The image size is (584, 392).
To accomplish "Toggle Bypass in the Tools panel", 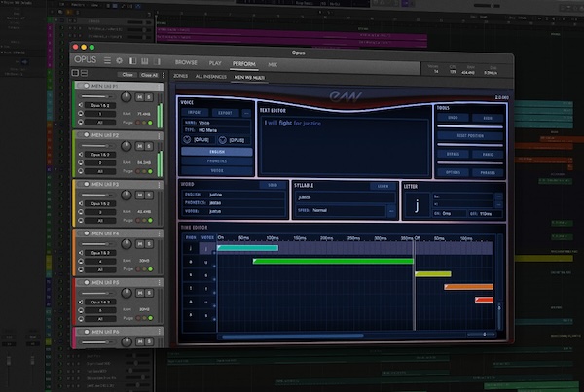I will point(453,154).
